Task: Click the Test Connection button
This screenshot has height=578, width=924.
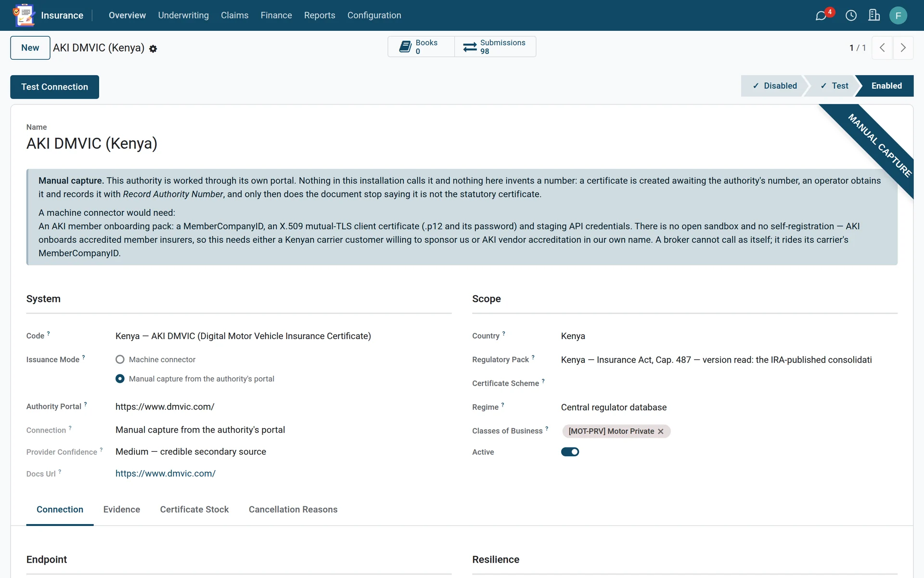Action: pos(54,87)
